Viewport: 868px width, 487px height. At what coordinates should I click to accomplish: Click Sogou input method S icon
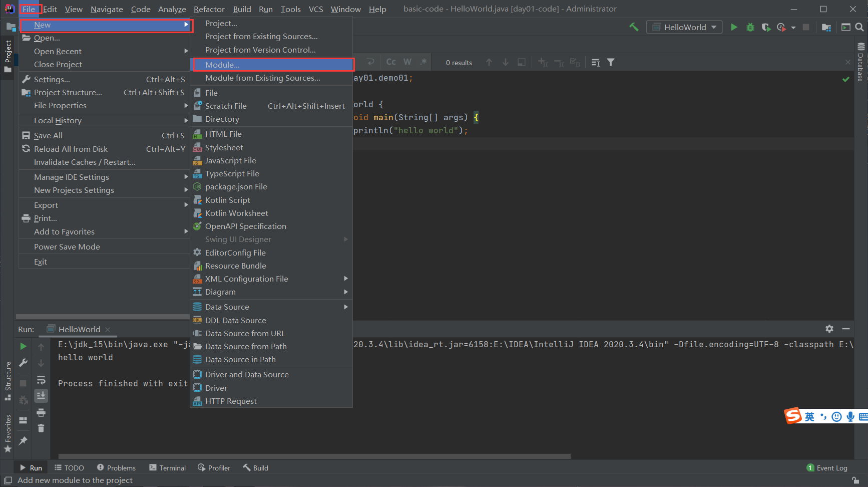coord(793,416)
